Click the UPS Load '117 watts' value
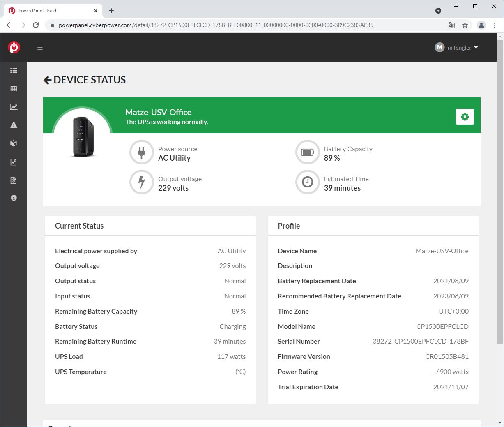 (231, 357)
